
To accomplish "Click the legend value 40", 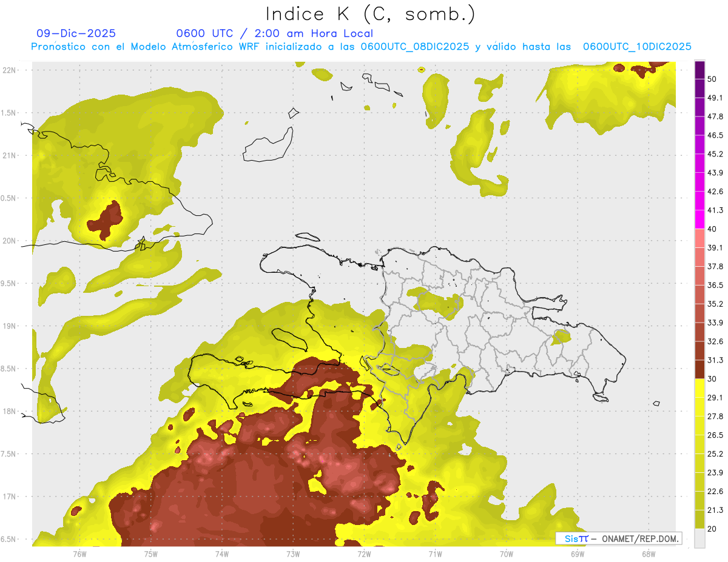I will [x=712, y=229].
